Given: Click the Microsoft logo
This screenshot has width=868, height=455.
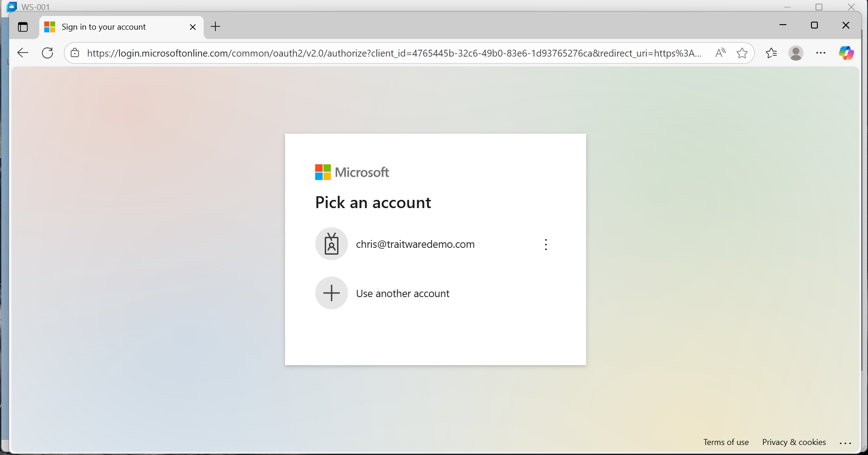Looking at the screenshot, I should pyautogui.click(x=352, y=173).
